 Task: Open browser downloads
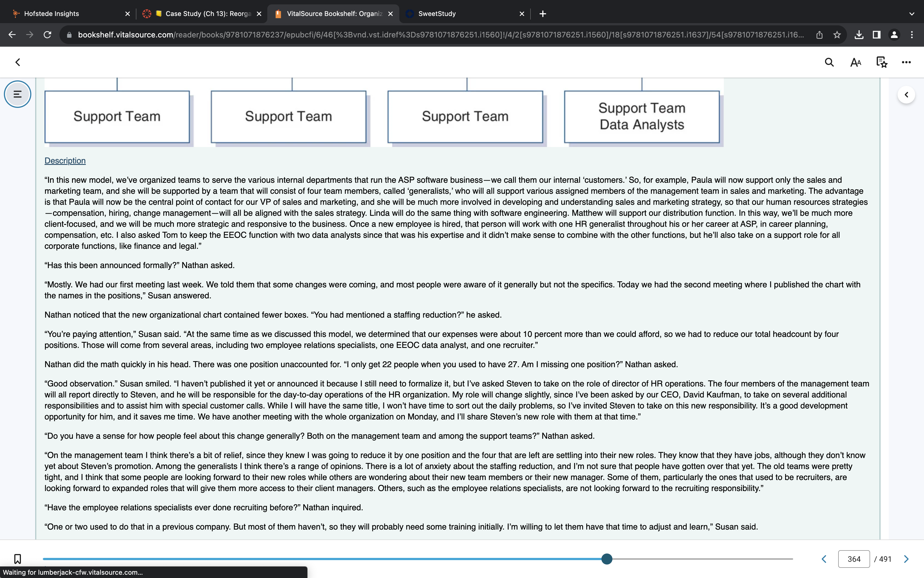pos(859,35)
